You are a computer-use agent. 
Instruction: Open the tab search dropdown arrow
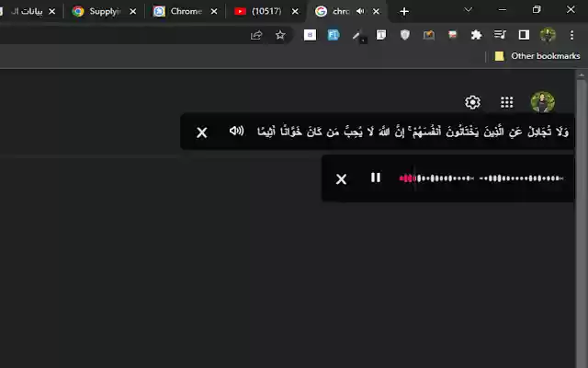pyautogui.click(x=468, y=10)
